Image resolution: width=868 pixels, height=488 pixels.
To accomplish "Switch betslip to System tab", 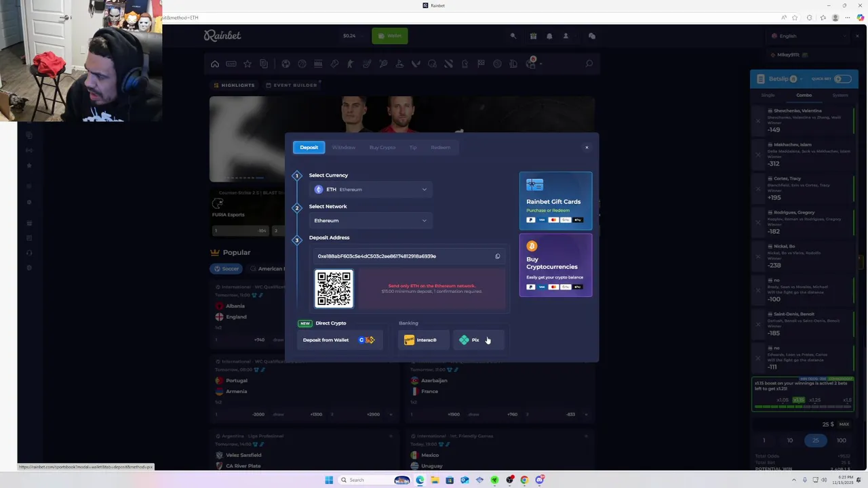I will click(840, 96).
